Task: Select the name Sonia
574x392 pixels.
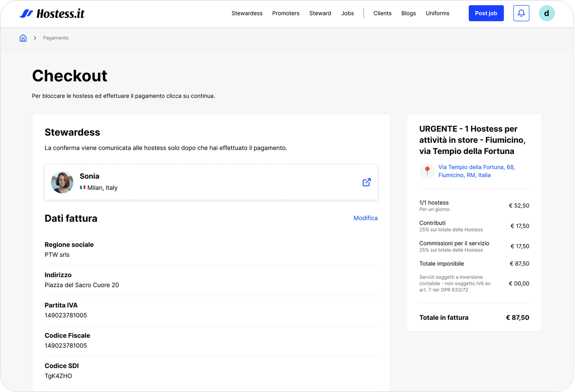Action: click(x=89, y=176)
